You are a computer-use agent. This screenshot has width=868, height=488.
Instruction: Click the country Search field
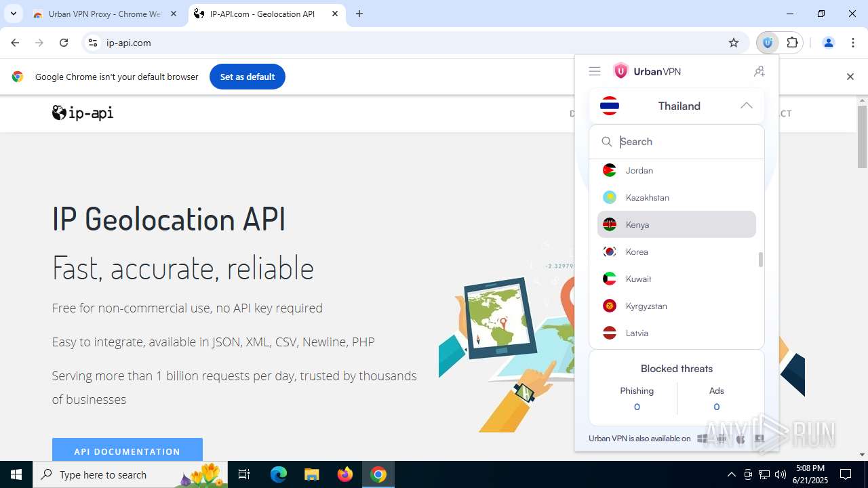(677, 142)
